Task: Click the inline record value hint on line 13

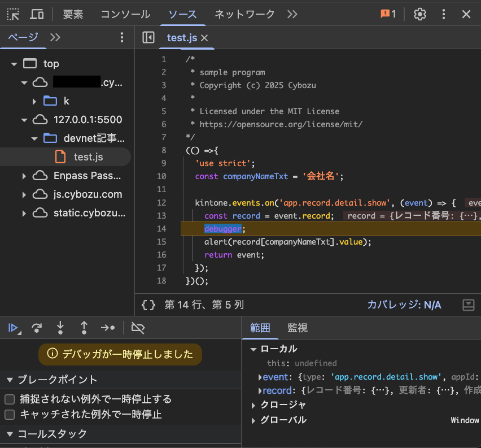Action: 412,216
